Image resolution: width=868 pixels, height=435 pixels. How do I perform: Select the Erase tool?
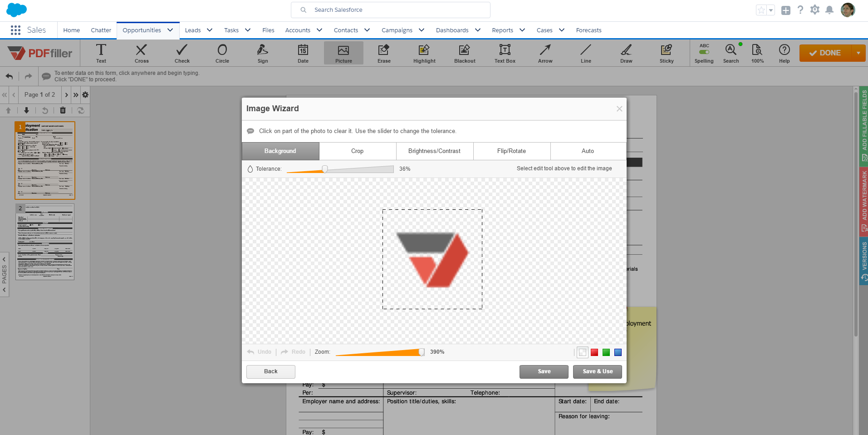coord(384,53)
